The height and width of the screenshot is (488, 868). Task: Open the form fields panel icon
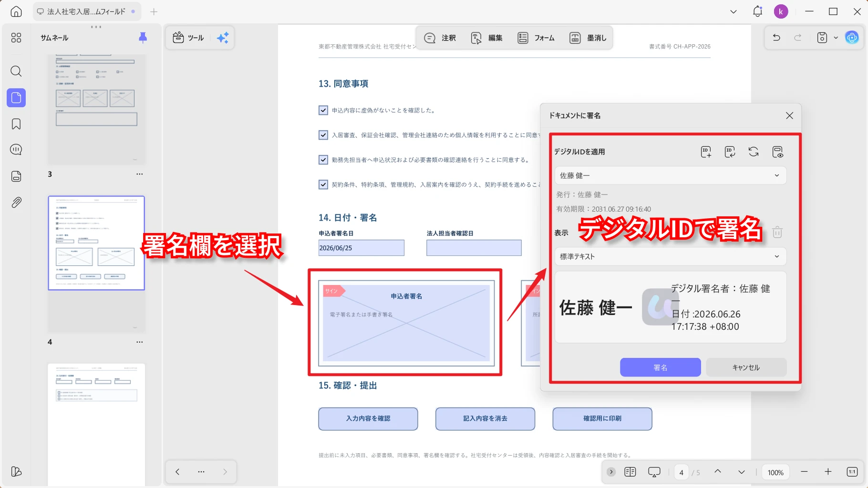[x=16, y=176]
